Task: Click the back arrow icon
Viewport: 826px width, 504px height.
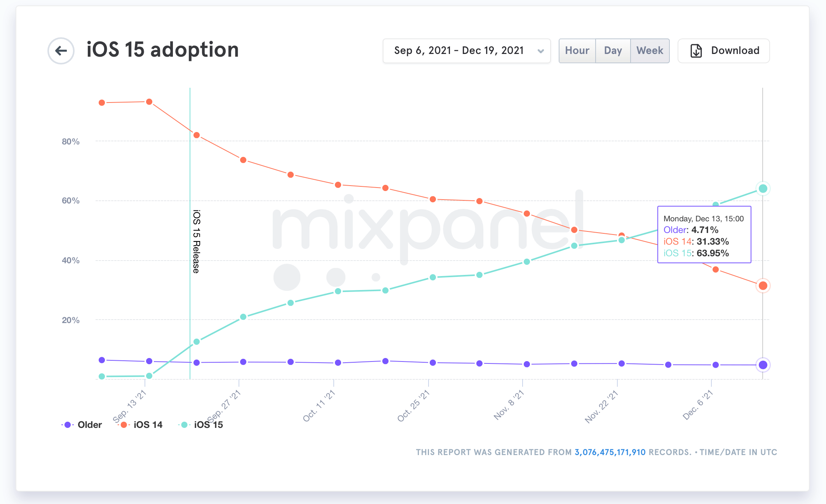Action: point(61,51)
